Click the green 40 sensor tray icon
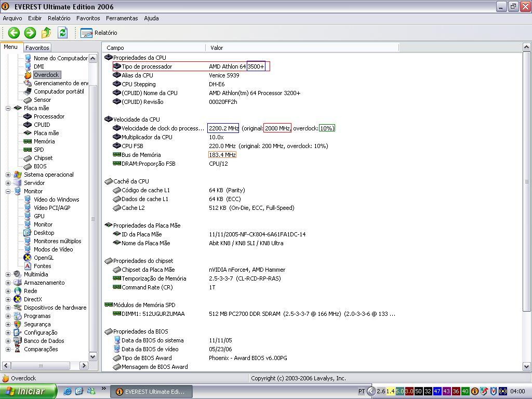The image size is (532, 399). pos(465,392)
